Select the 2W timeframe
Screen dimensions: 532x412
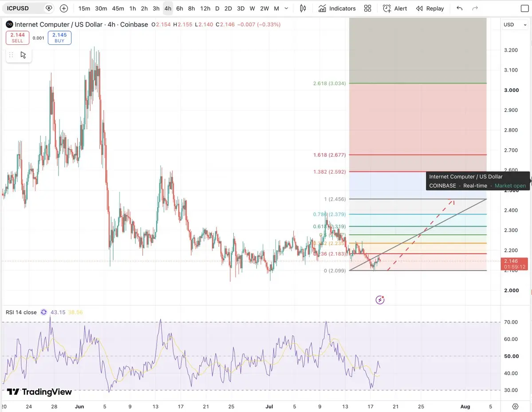264,8
